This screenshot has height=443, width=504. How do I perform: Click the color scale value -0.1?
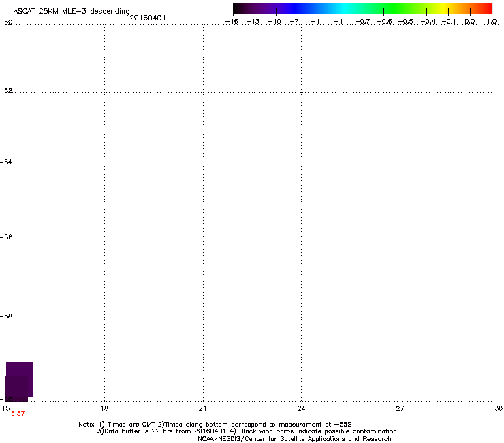(449, 22)
